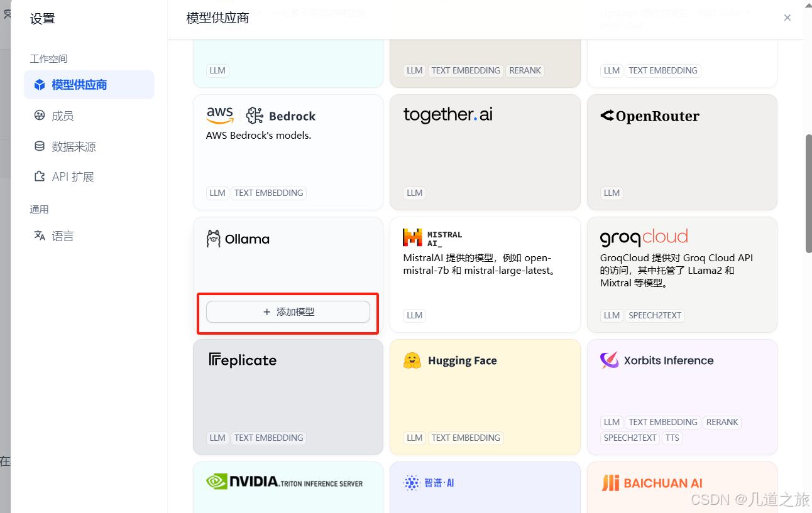Open the 数据来源 settings tab
This screenshot has width=812, height=513.
tap(89, 146)
